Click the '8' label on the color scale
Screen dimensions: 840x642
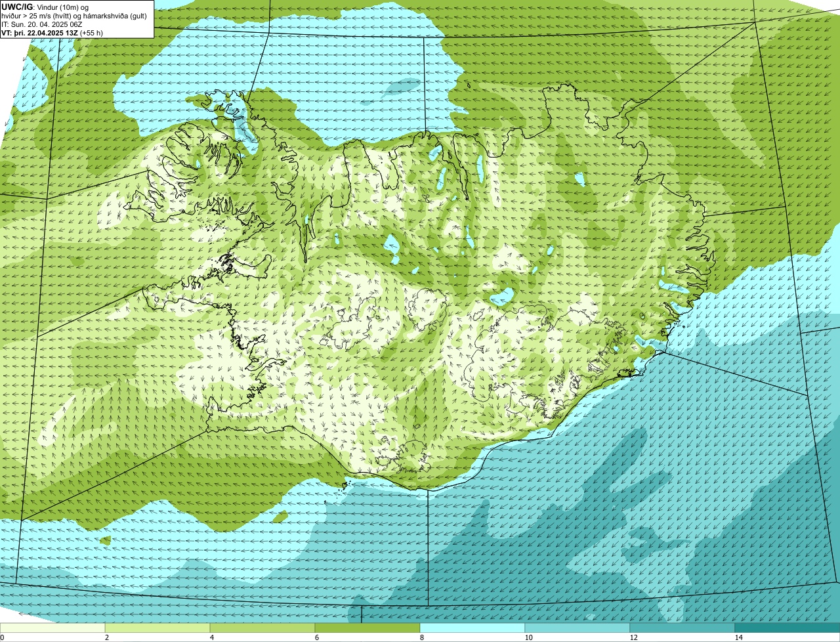pos(421,637)
